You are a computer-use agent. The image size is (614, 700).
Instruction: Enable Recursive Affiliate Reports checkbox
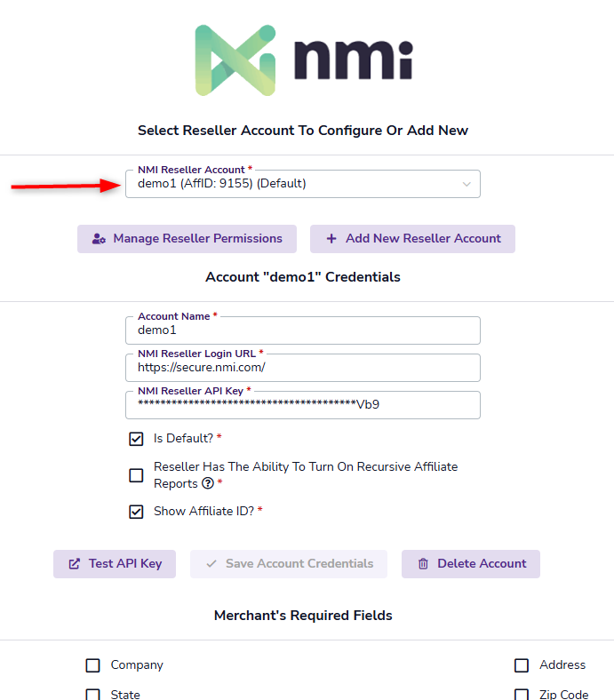pos(136,475)
